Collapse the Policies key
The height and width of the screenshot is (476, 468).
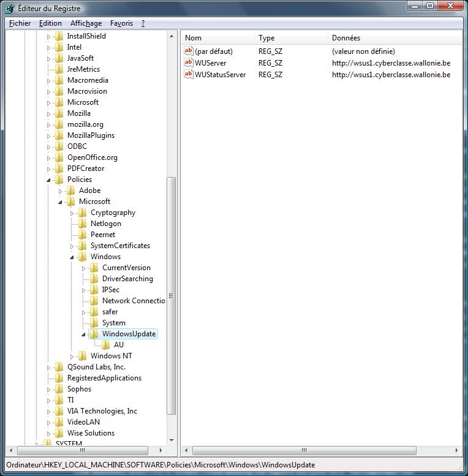[x=48, y=180]
